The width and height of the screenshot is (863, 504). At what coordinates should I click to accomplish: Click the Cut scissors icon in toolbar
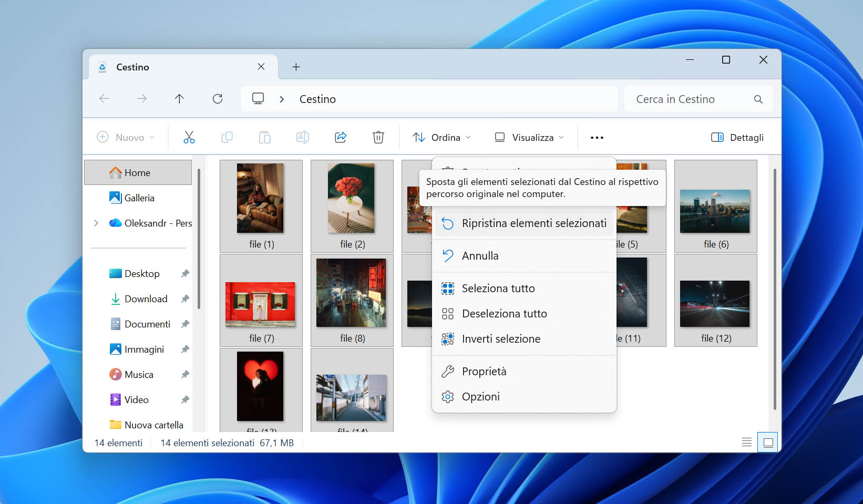tap(189, 137)
